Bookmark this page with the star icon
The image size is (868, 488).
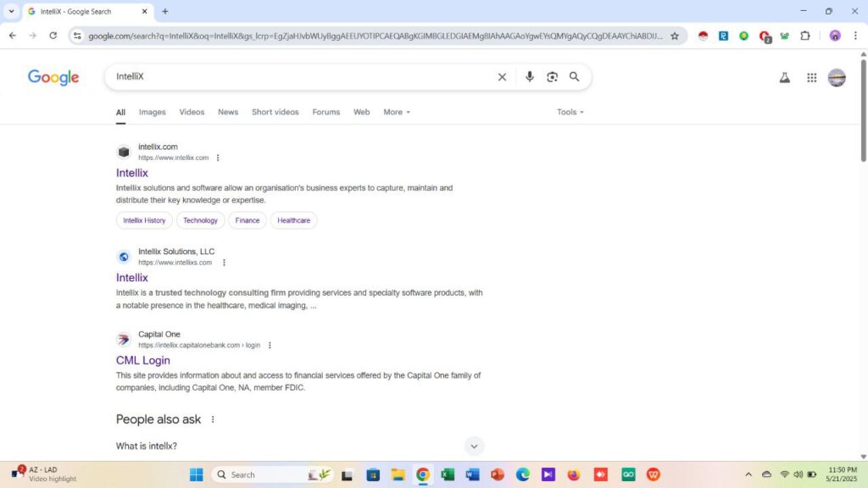pos(674,36)
